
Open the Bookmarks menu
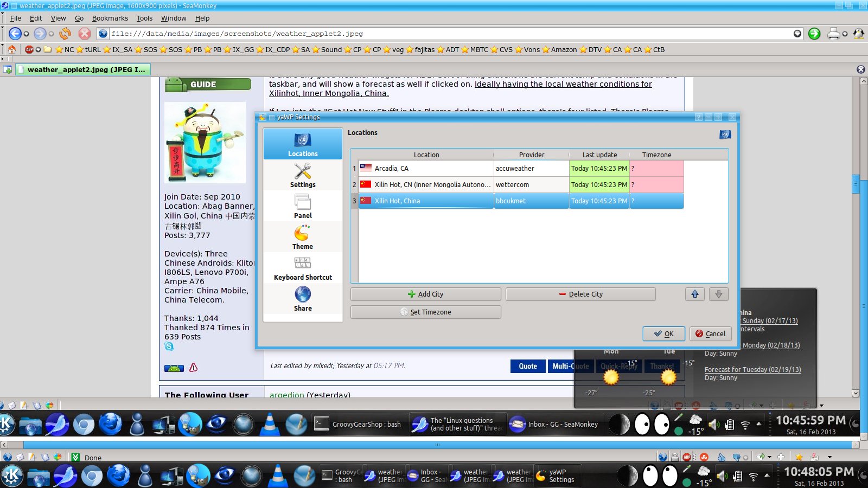[110, 18]
